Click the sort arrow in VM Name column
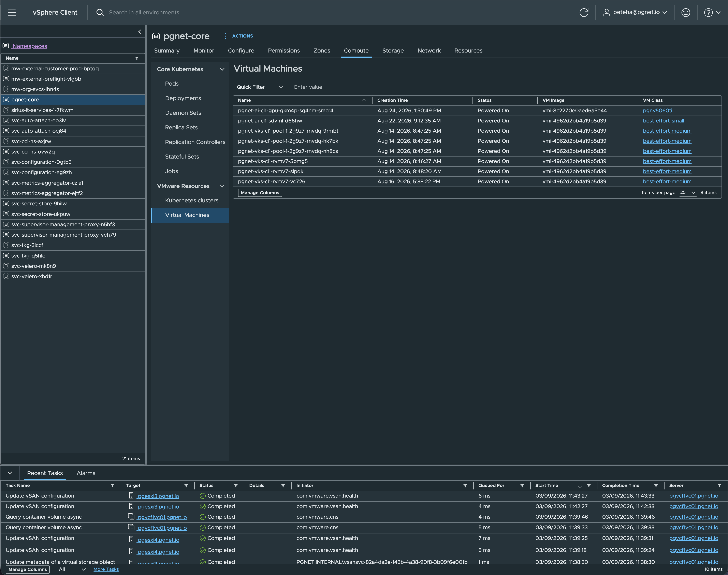This screenshot has height=575, width=728. pos(364,100)
